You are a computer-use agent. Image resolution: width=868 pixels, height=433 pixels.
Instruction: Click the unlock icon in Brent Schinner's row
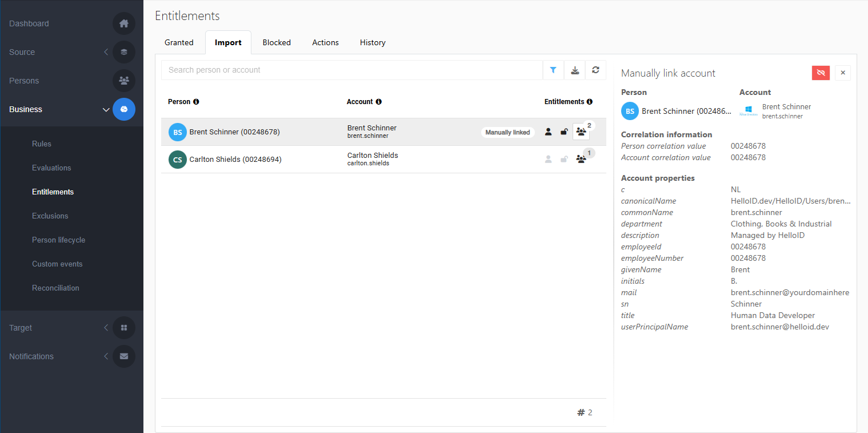(564, 132)
